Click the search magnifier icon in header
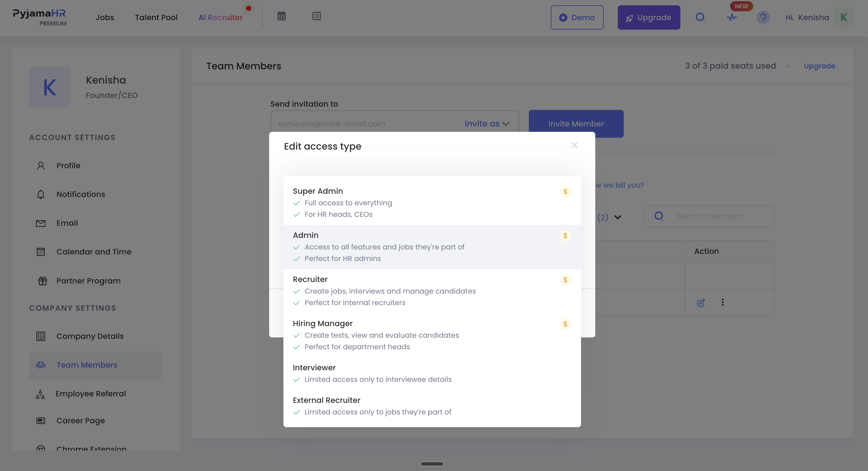This screenshot has width=868, height=471. [700, 17]
